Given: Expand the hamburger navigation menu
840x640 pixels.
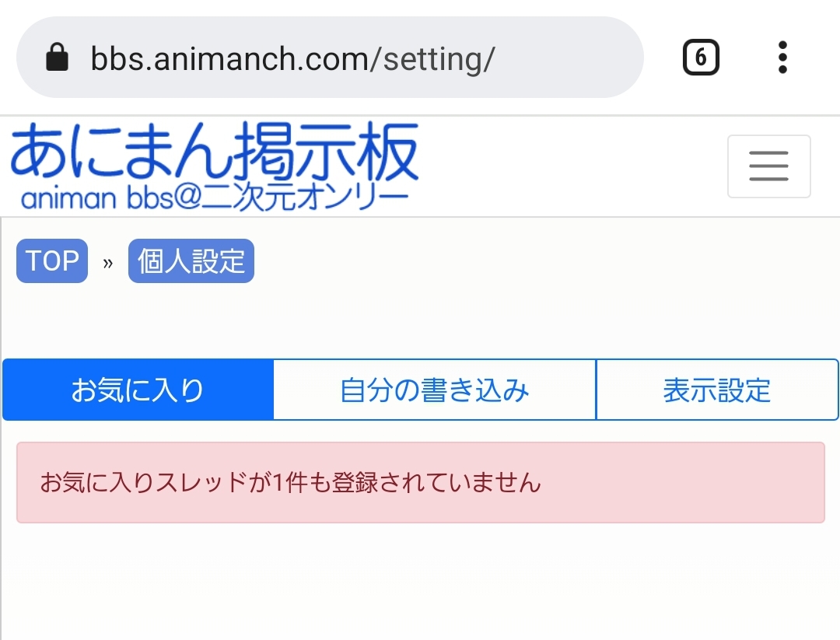Looking at the screenshot, I should pos(768,166).
